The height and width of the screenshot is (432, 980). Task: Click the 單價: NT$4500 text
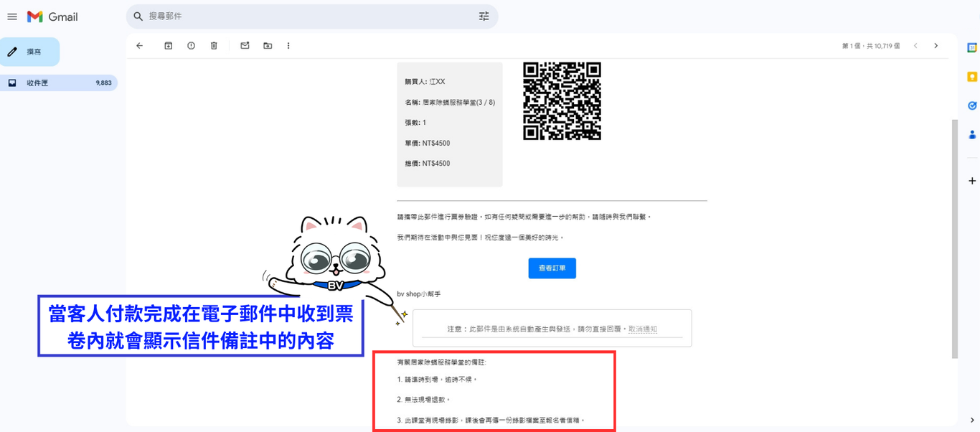[x=428, y=144]
